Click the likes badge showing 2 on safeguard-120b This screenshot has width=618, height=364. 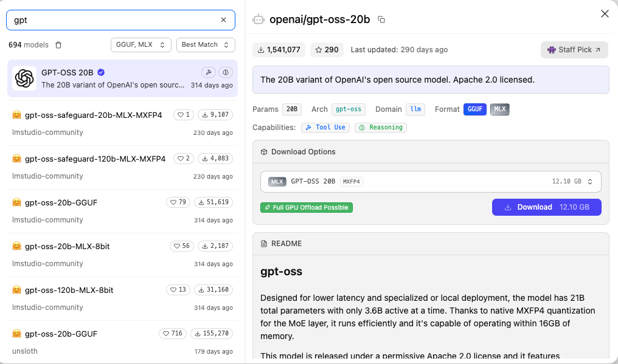pyautogui.click(x=184, y=159)
